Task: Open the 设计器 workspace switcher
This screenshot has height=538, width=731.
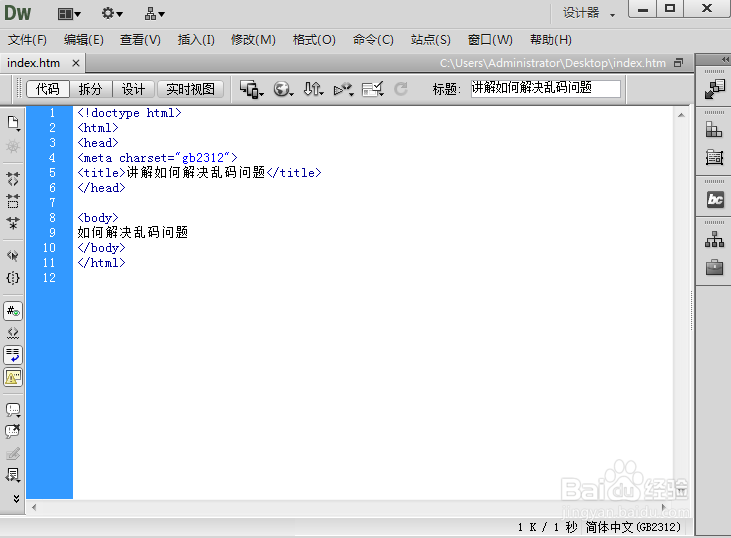Action: tap(588, 13)
